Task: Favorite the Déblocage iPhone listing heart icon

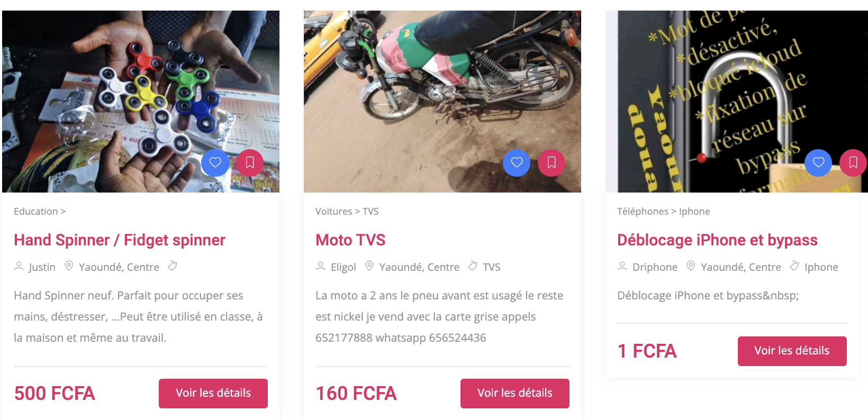Action: pyautogui.click(x=818, y=162)
